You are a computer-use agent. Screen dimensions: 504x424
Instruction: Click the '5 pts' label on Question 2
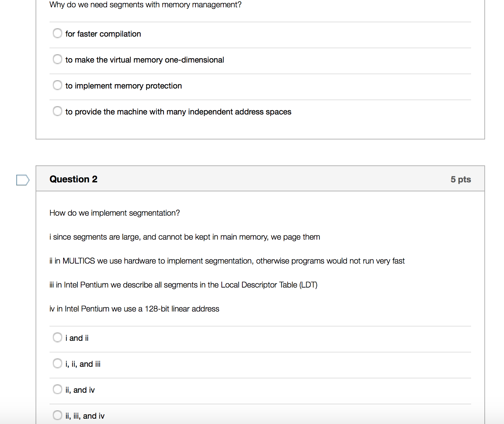click(x=461, y=179)
